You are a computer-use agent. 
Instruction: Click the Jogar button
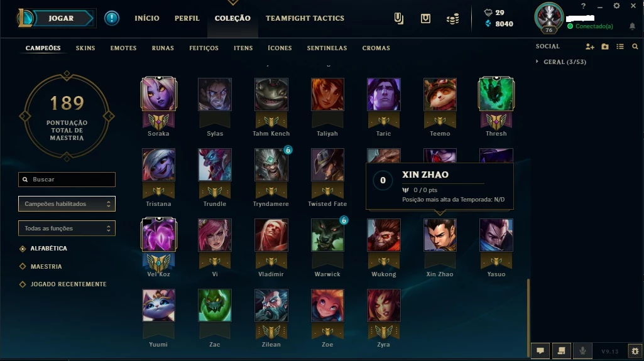coord(62,18)
